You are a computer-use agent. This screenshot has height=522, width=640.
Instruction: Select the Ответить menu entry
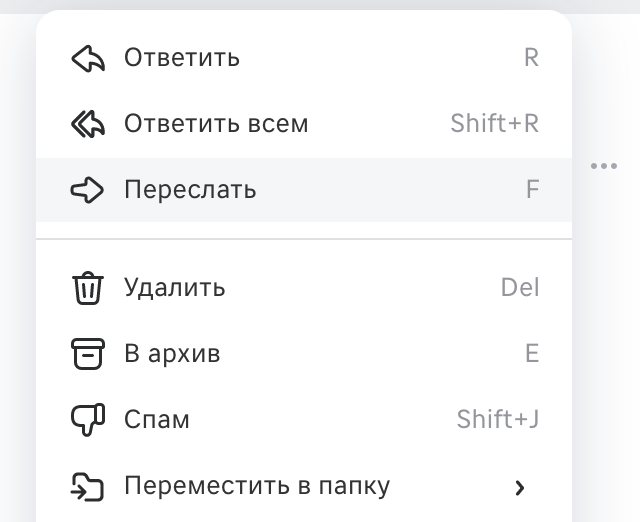coord(304,58)
